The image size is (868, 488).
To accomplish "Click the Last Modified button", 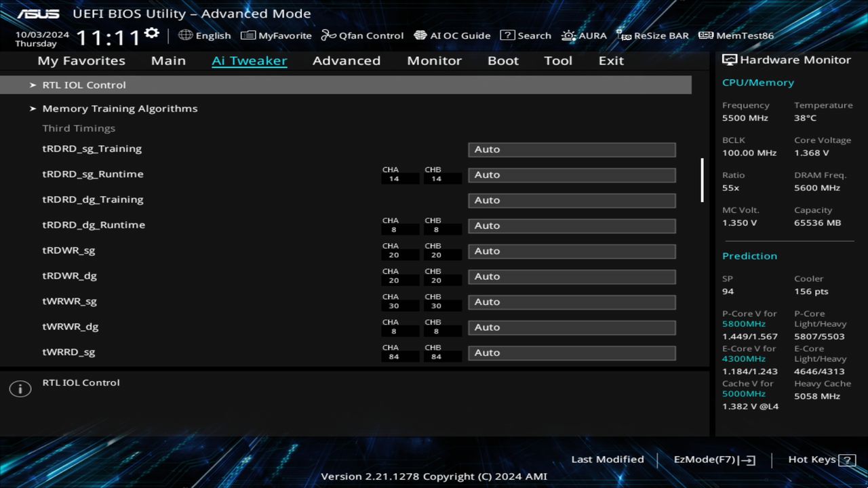I will coord(608,459).
